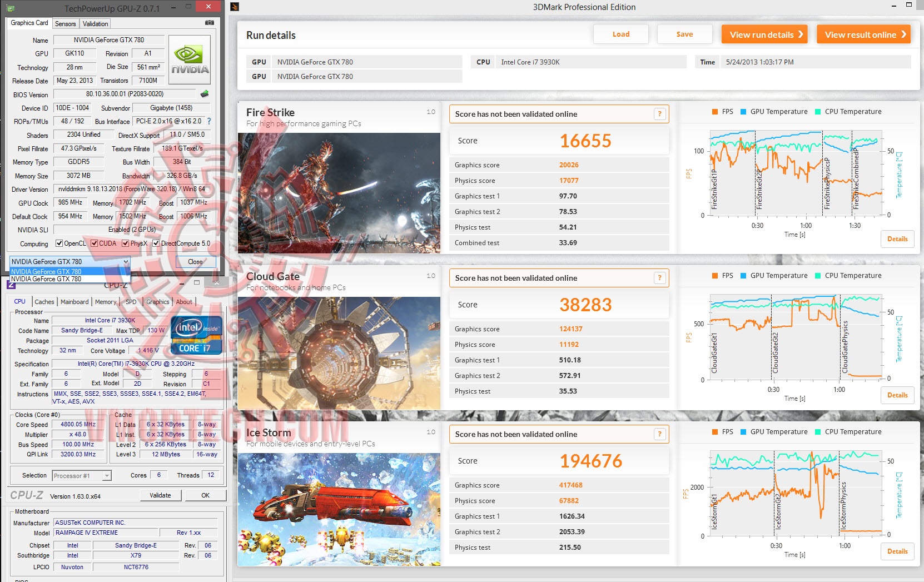The image size is (924, 582).
Task: Click the OK button in CPU-Z
Action: point(206,495)
